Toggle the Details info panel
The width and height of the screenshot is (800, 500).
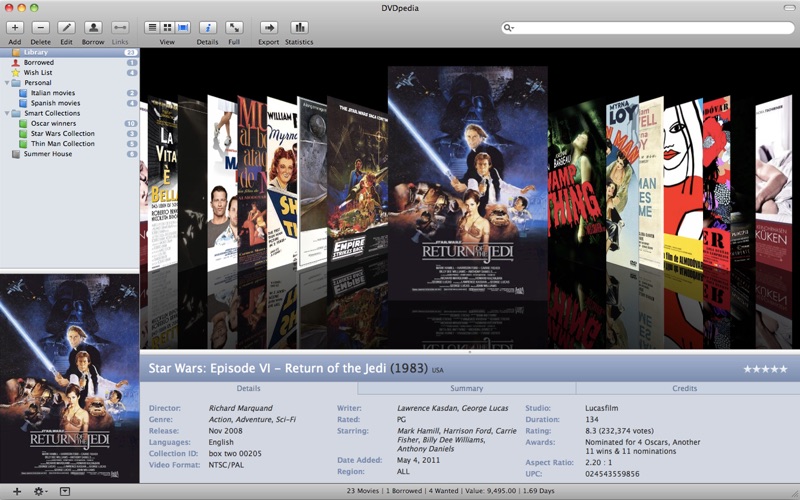pos(208,27)
